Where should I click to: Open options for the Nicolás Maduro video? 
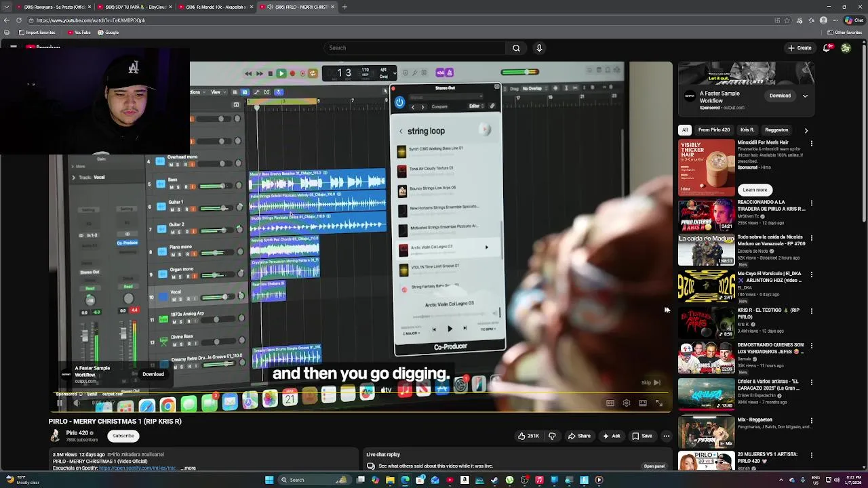click(812, 239)
